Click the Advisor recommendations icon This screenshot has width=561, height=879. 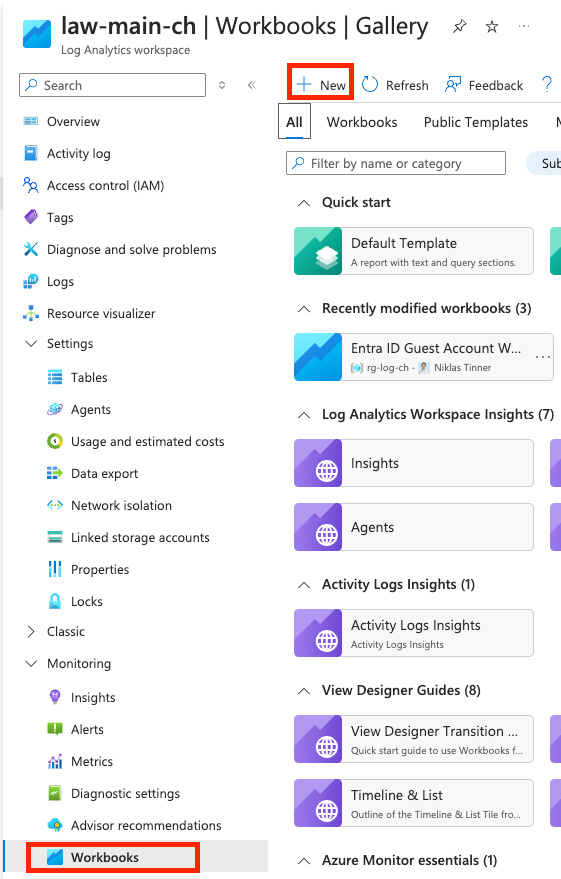pos(55,825)
